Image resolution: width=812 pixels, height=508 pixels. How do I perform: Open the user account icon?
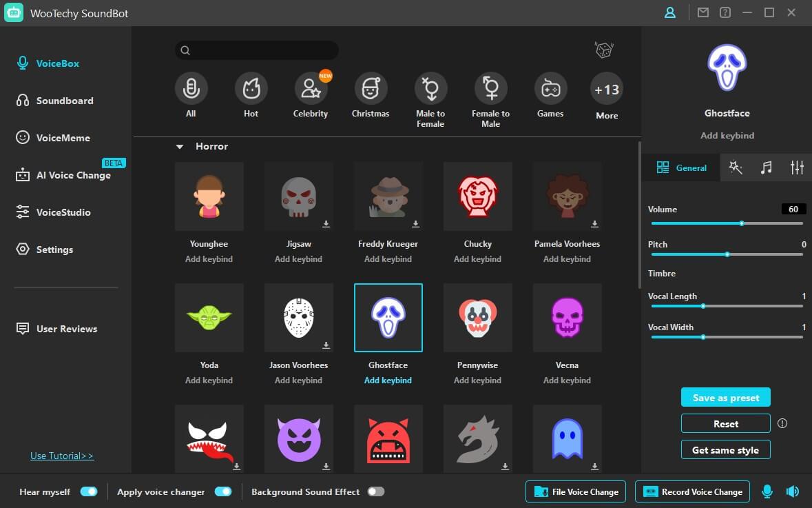click(x=670, y=12)
